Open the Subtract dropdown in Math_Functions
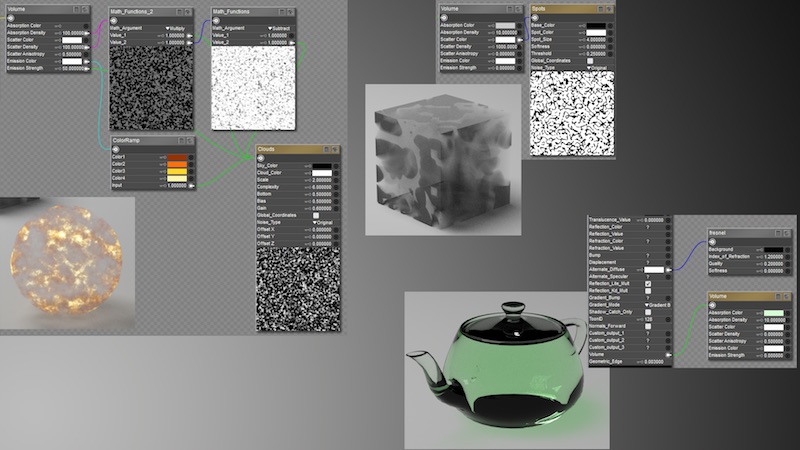800x450 pixels. 279,29
